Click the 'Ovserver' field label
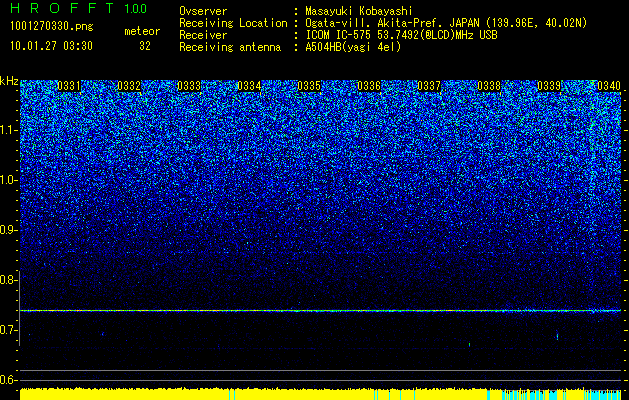Image resolution: width=629 pixels, height=400 pixels. pyautogui.click(x=203, y=11)
